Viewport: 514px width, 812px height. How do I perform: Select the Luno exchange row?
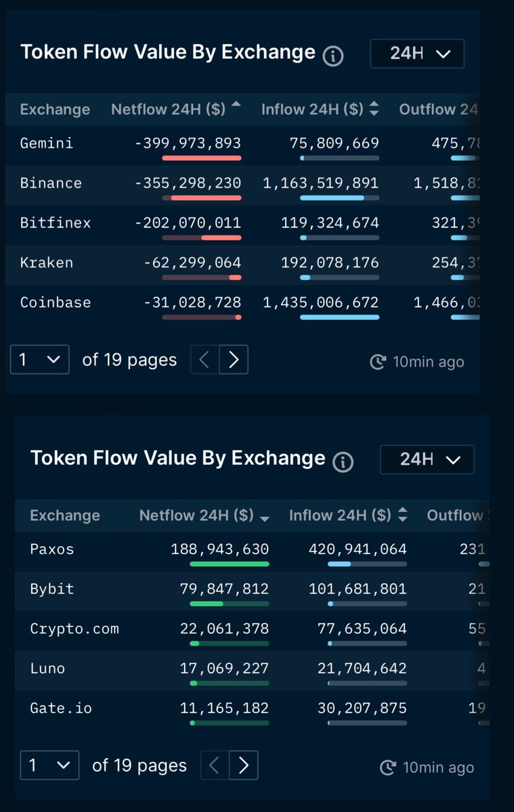[252, 670]
